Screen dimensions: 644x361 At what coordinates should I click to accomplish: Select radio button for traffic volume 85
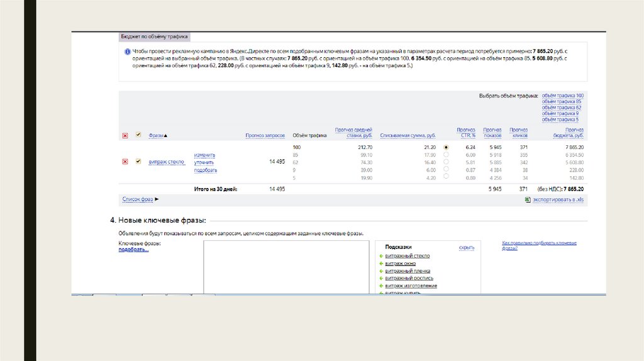point(447,155)
